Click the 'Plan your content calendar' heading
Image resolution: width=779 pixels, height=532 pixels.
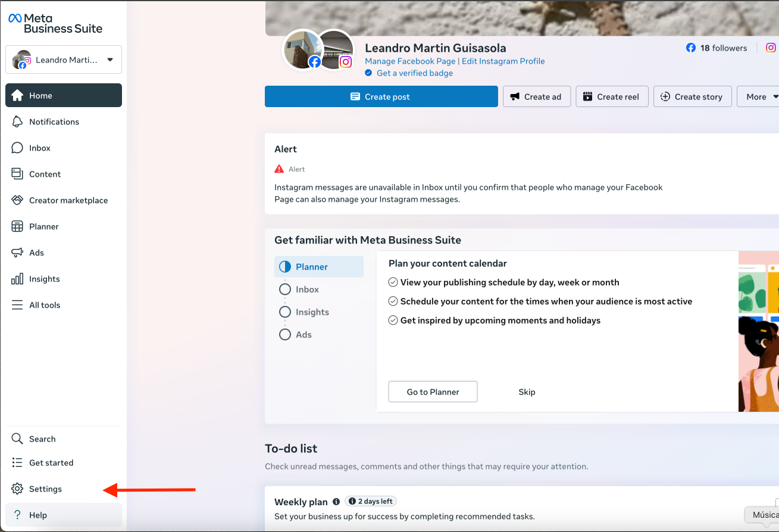[448, 263]
